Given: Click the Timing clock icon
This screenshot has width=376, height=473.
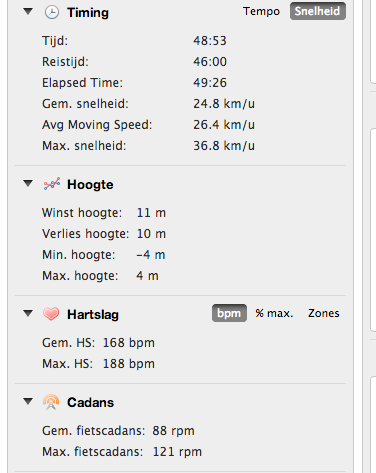Looking at the screenshot, I should click(x=52, y=13).
